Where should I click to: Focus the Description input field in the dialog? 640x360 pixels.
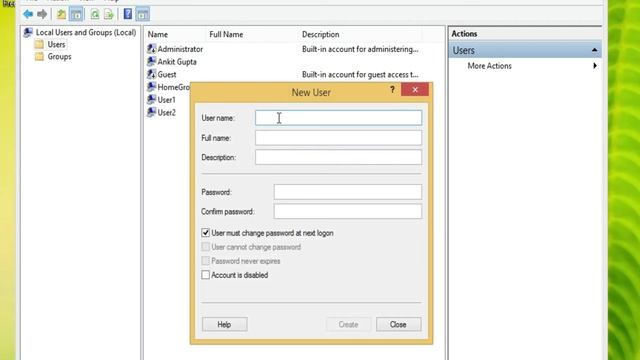338,157
